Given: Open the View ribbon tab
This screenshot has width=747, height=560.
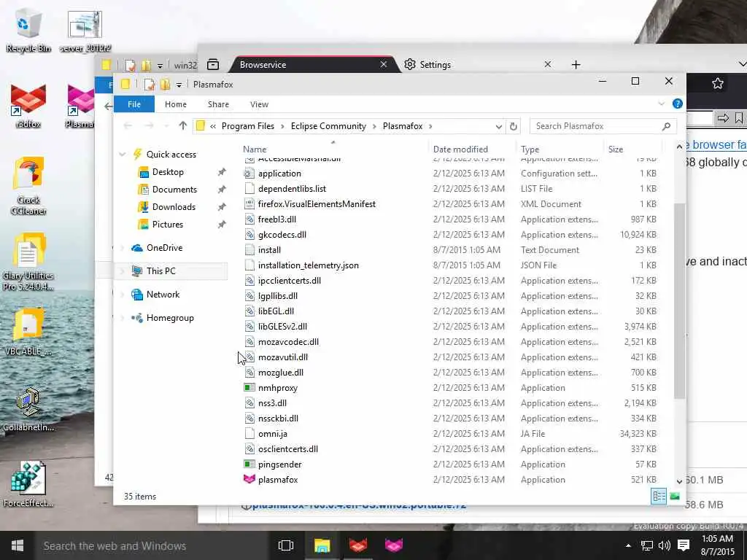Looking at the screenshot, I should [259, 104].
